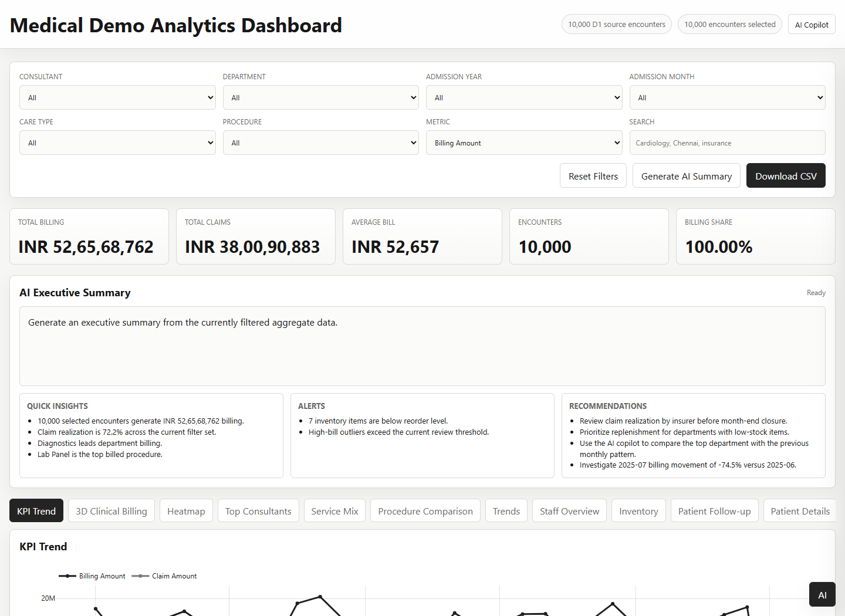Expand the Department filter dropdown
This screenshot has width=845, height=616.
click(x=320, y=97)
